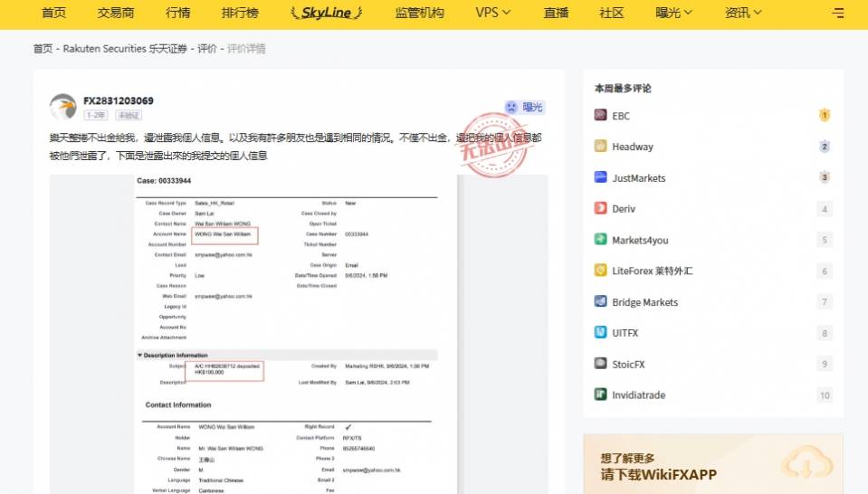Click the cloud download icon on banner

pos(807,463)
